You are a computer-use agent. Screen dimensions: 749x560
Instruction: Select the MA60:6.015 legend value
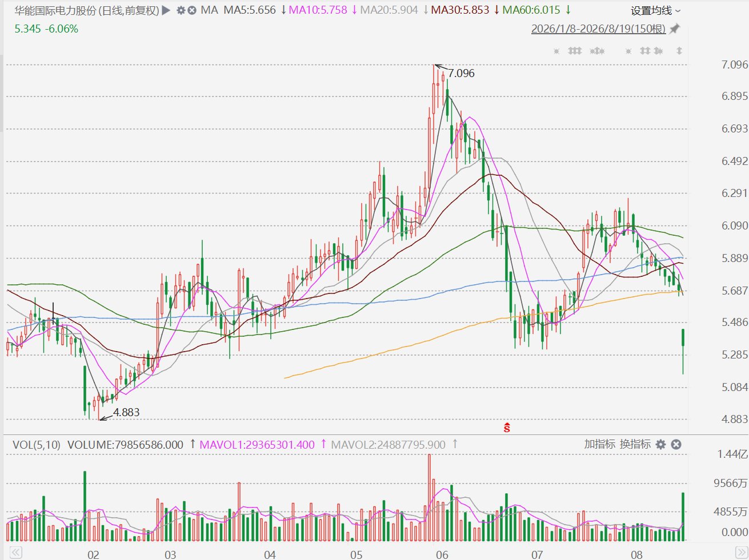point(531,10)
